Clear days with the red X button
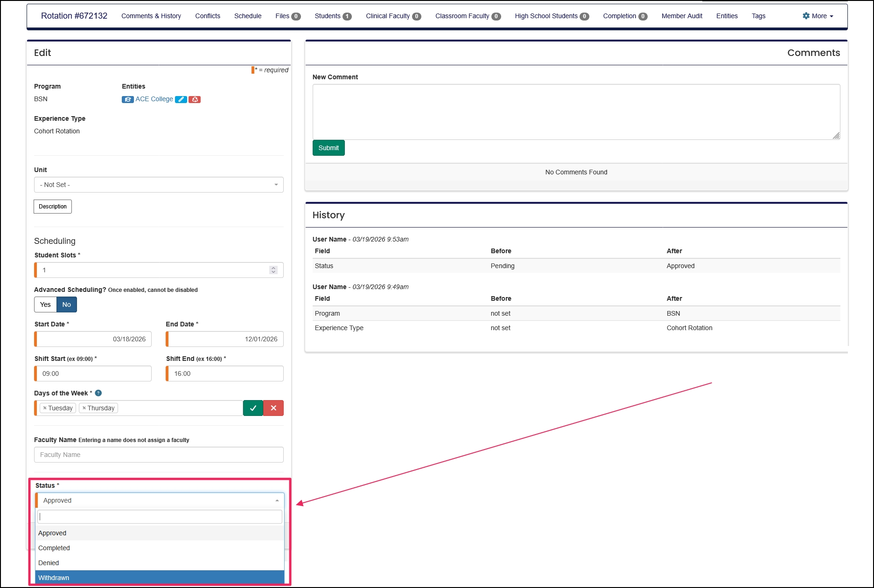This screenshot has width=874, height=588. [273, 408]
